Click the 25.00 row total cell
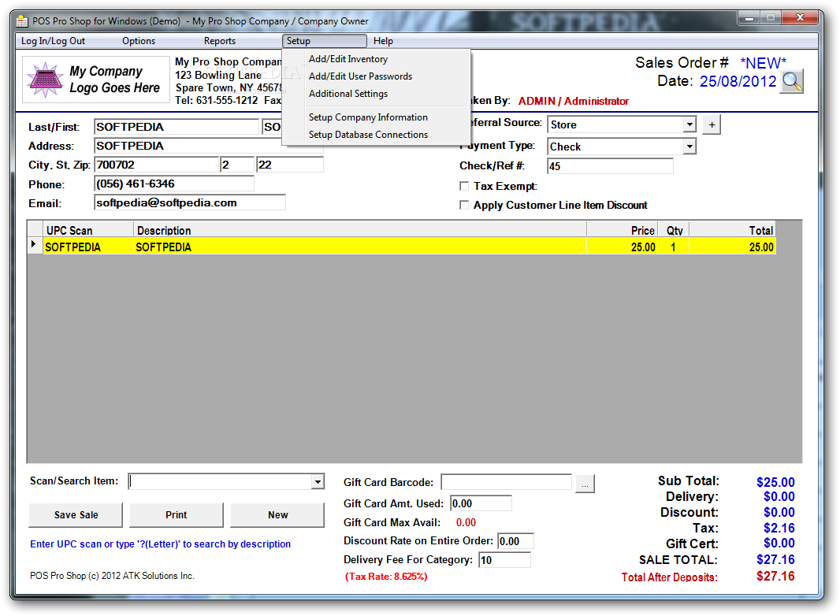840x616 pixels. [732, 247]
